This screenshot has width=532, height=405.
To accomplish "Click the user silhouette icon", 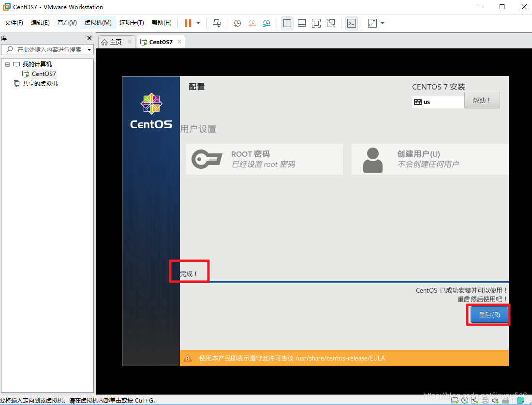I will tap(372, 160).
